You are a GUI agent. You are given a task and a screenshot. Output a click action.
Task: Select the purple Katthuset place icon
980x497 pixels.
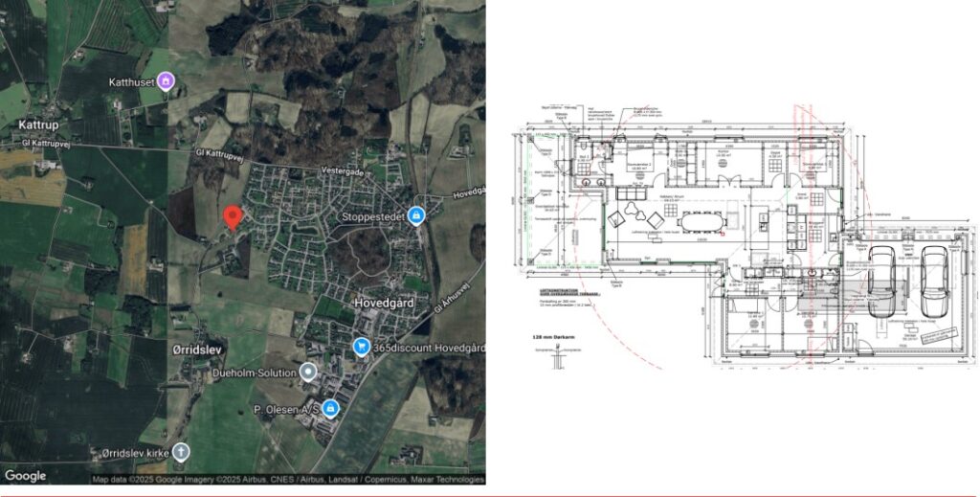(166, 81)
